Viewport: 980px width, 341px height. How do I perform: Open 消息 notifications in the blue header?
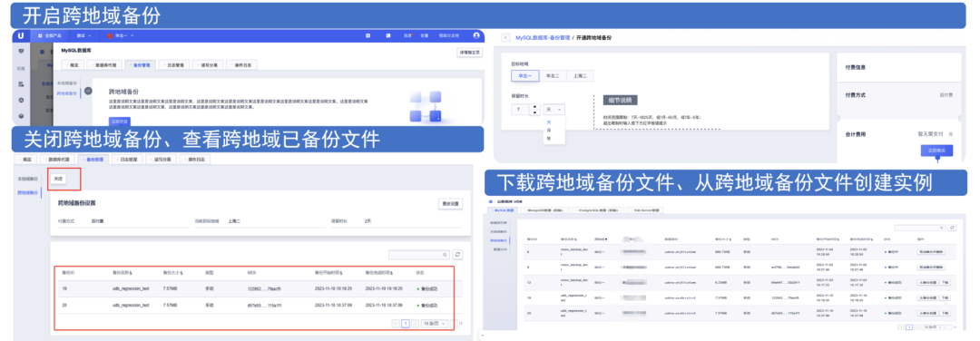[x=407, y=35]
